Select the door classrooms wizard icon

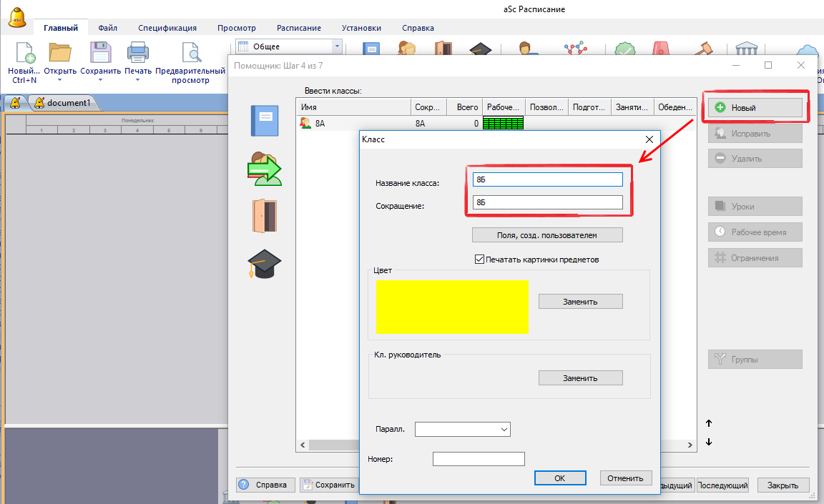(x=264, y=216)
